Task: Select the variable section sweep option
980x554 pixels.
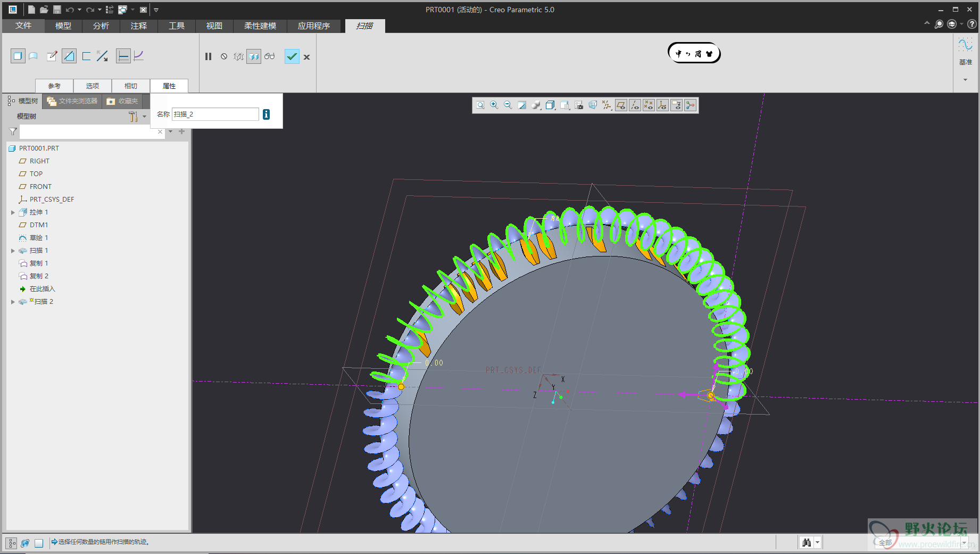Action: (x=139, y=56)
